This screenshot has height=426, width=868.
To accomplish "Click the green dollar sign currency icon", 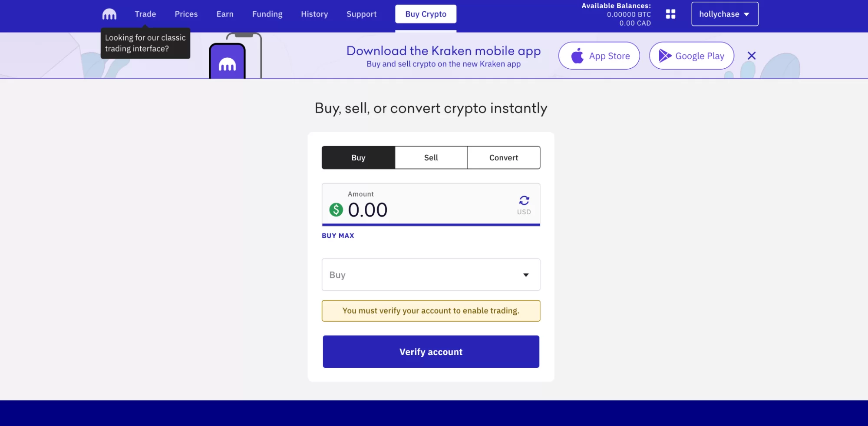I will 336,210.
